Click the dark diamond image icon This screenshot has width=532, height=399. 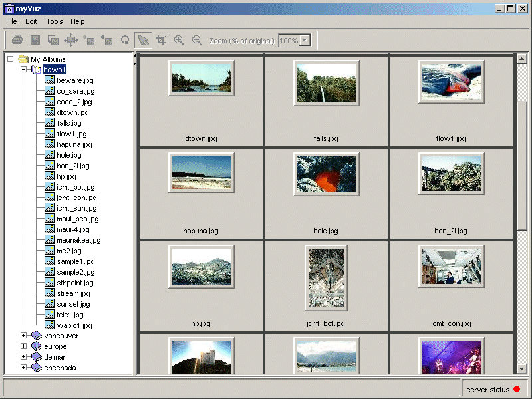pyautogui.click(x=106, y=40)
